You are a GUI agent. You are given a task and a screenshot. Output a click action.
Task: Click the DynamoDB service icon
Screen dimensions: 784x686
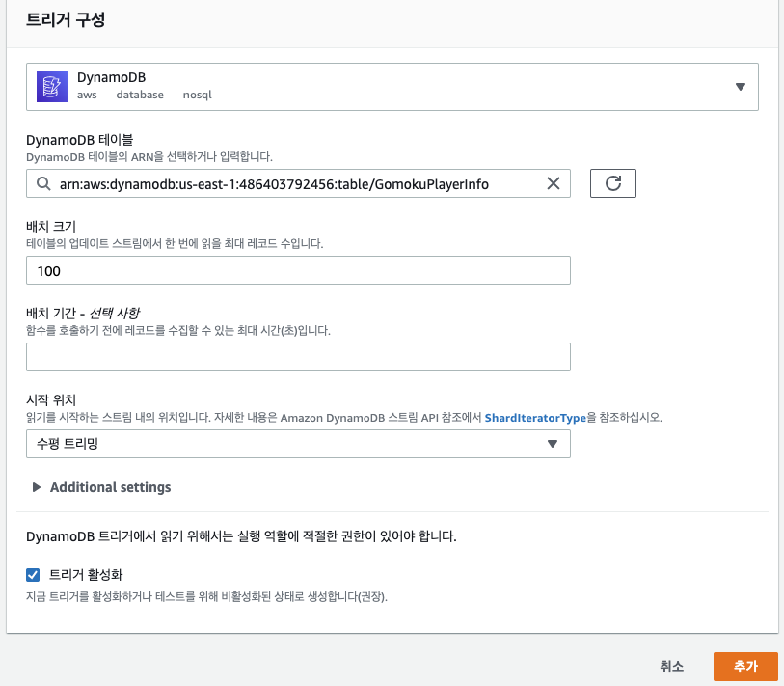[52, 87]
